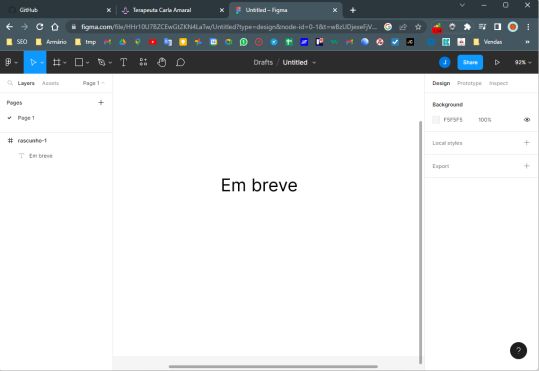Reload the page in Chrome

coord(40,26)
